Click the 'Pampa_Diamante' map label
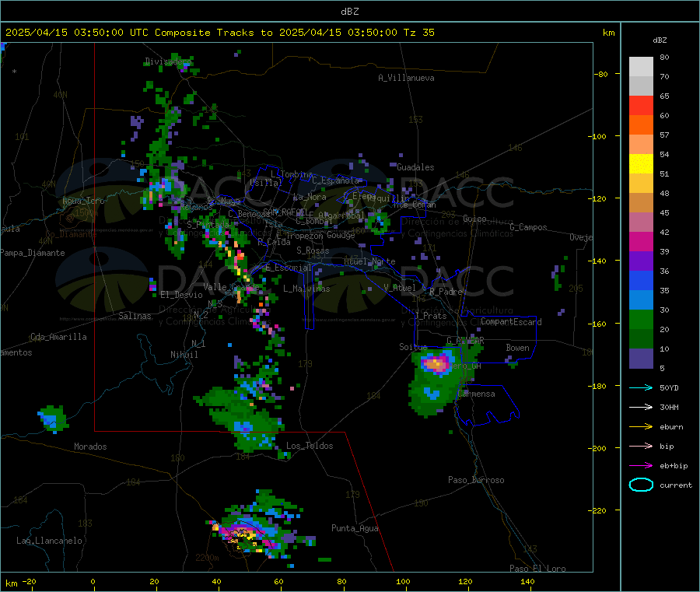700x592 pixels. click(x=32, y=253)
